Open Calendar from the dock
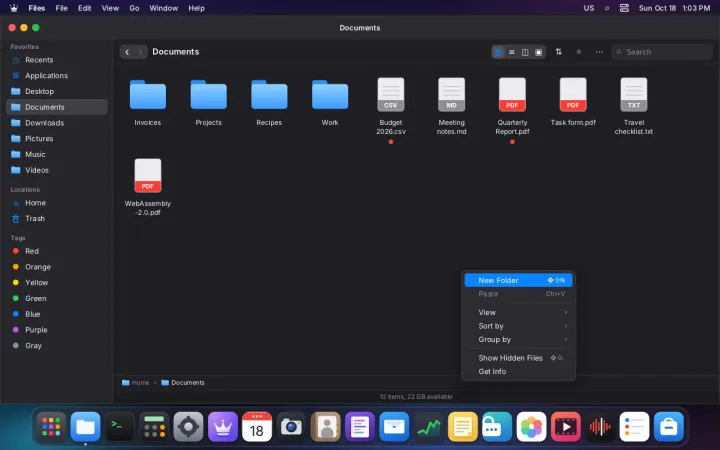 click(x=257, y=427)
